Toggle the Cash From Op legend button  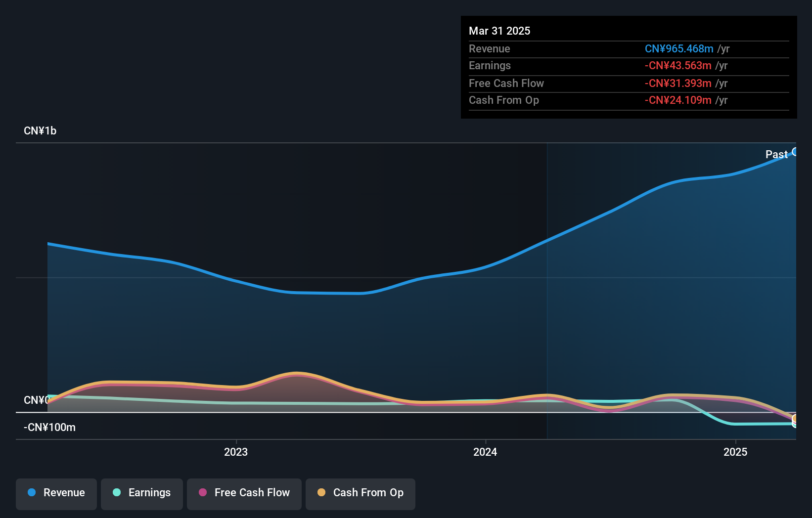point(361,494)
